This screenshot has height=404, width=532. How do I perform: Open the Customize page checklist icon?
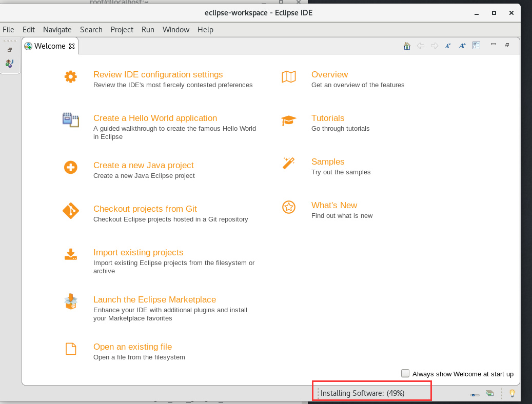tap(477, 46)
